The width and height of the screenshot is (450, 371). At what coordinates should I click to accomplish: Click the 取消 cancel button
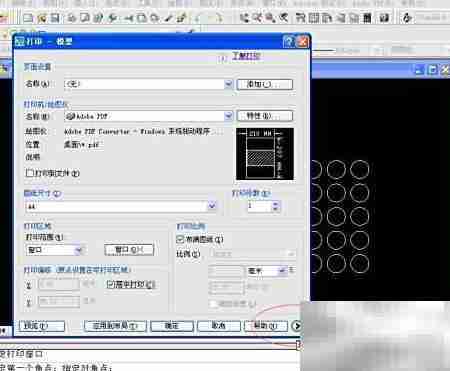[x=219, y=326]
